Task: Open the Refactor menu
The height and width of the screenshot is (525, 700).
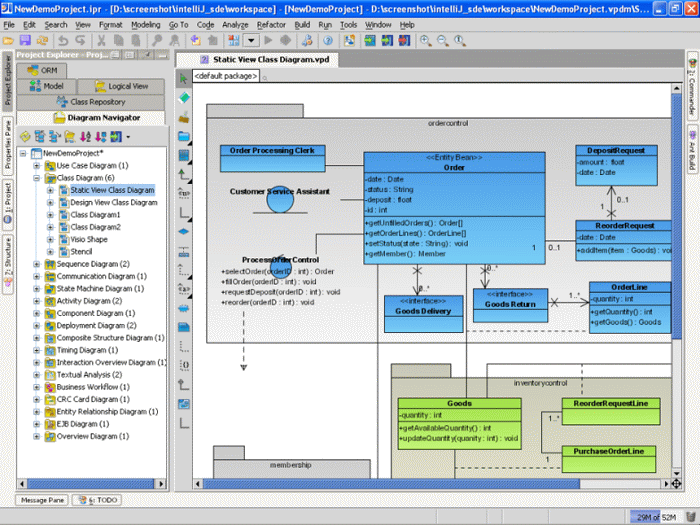Action: [271, 25]
